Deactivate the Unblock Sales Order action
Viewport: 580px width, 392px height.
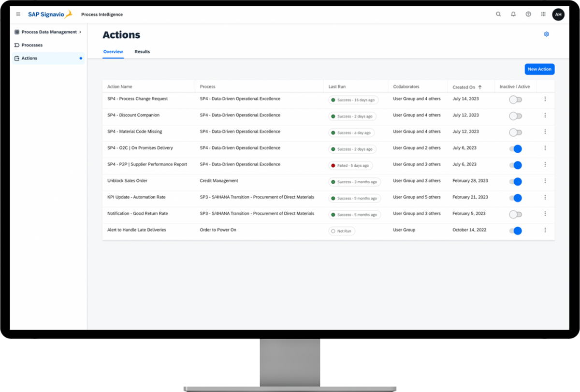[x=516, y=182]
